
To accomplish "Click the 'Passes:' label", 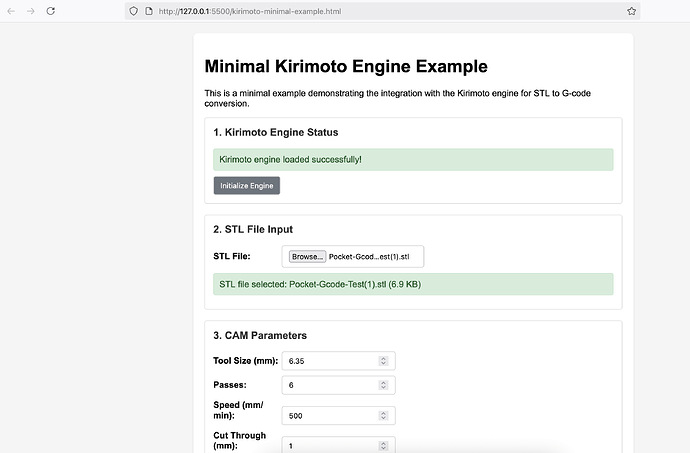I will point(230,385).
